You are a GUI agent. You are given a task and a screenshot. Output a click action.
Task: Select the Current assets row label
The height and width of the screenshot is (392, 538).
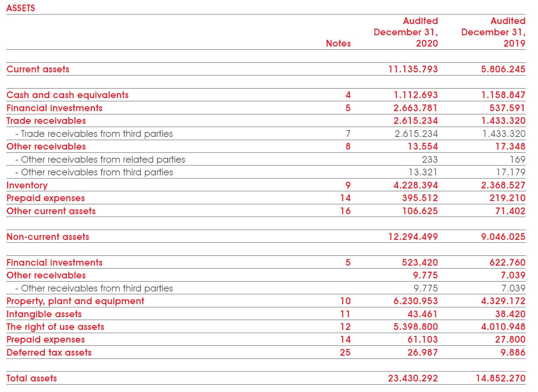38,69
